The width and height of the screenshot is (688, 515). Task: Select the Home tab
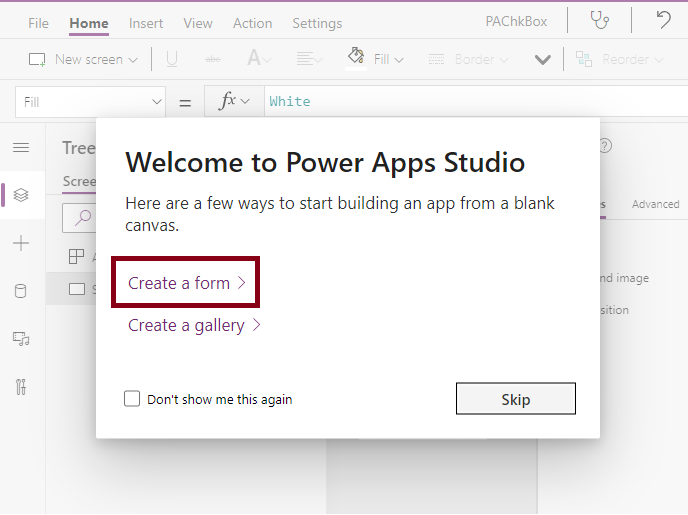coord(89,23)
